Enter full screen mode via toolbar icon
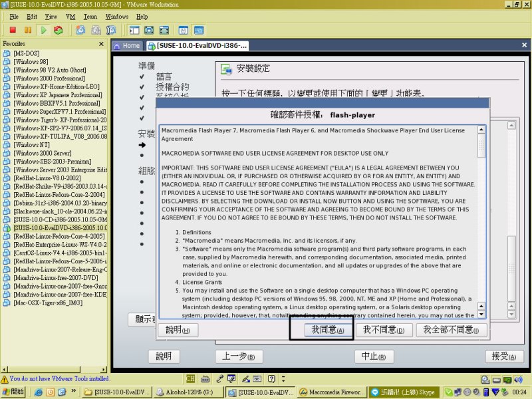The height and width of the screenshot is (399, 532). click(164, 30)
